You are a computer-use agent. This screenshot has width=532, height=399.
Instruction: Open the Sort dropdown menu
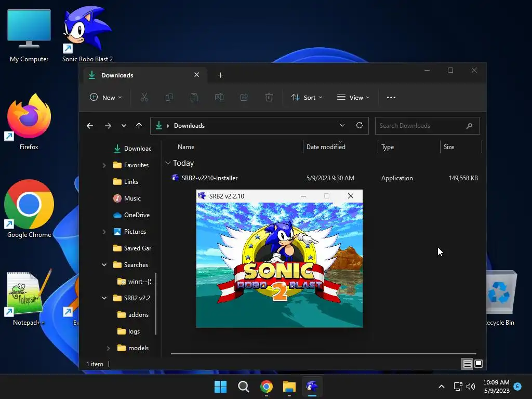(x=307, y=97)
